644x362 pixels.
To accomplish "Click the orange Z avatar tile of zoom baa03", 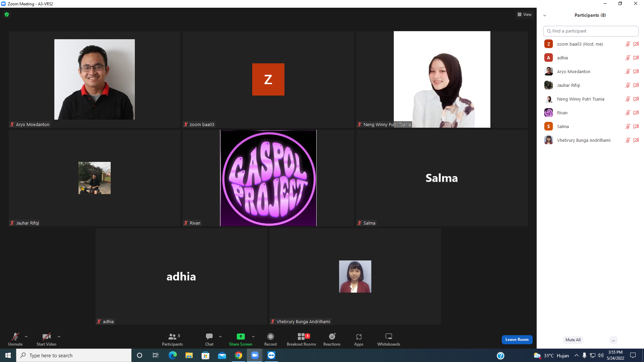I will point(268,79).
